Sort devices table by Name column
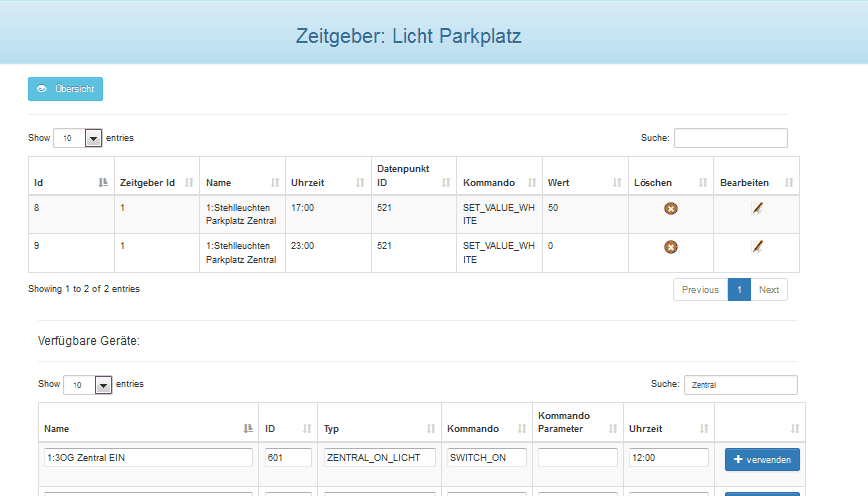 pos(148,428)
